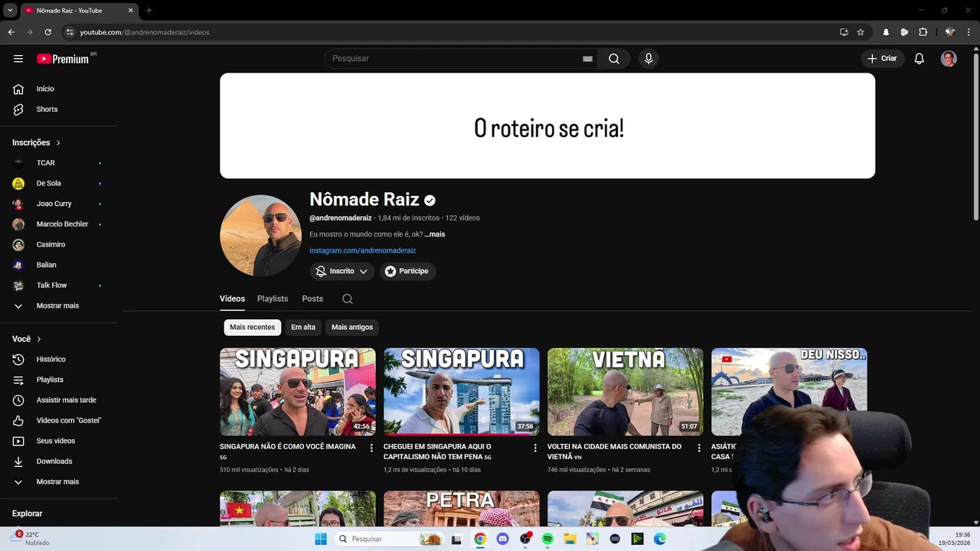
Task: Open the YouTube account avatar menu
Action: pyautogui.click(x=949, y=59)
